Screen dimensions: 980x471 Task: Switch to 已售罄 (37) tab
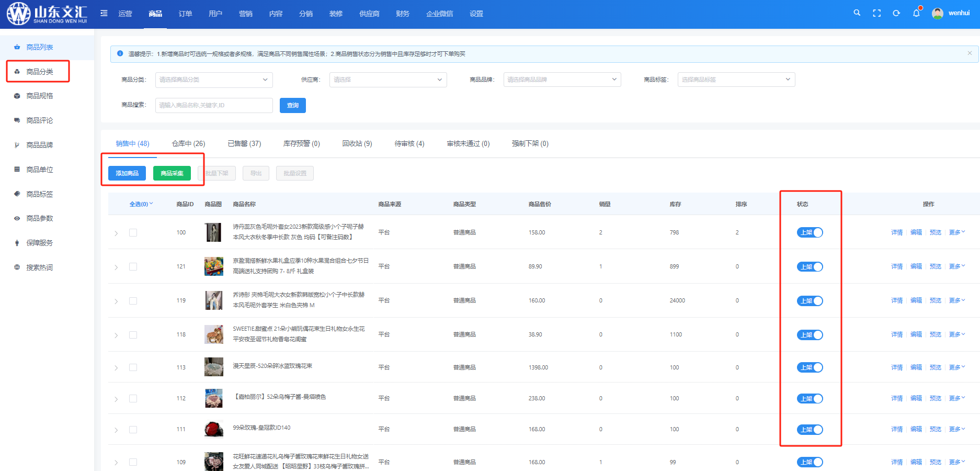pyautogui.click(x=244, y=143)
